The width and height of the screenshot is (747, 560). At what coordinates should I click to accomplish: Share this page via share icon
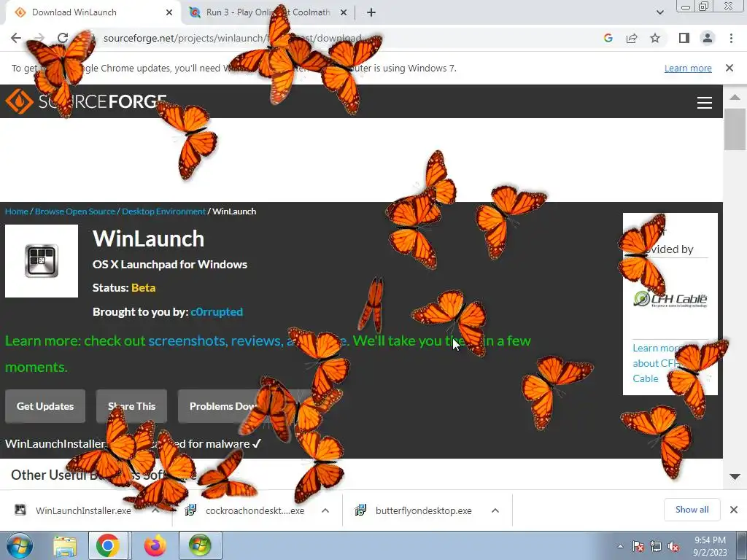(x=632, y=38)
